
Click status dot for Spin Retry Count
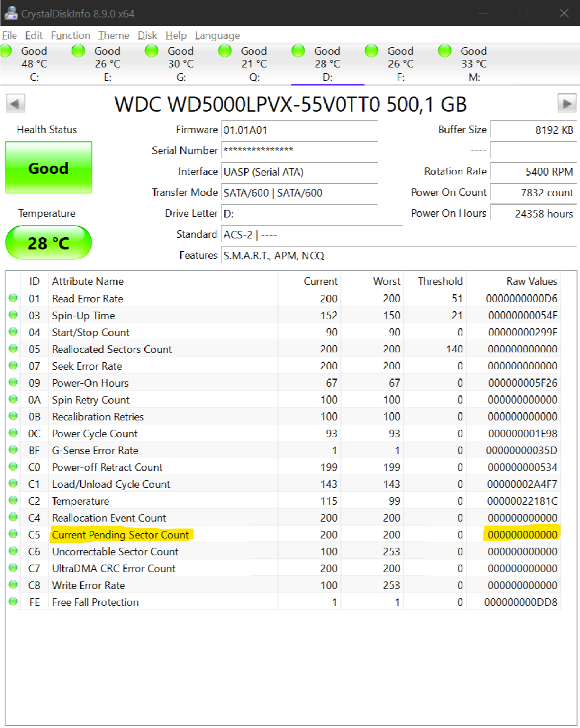coord(13,399)
